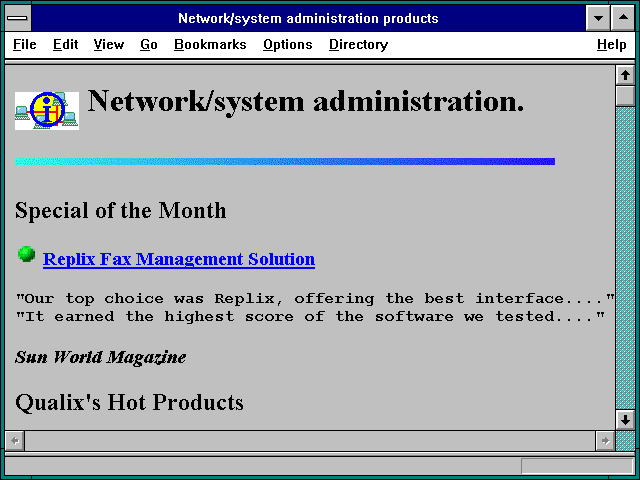Click the vertical scrollbar track below thumb
The width and height of the screenshot is (640, 480).
[625, 258]
